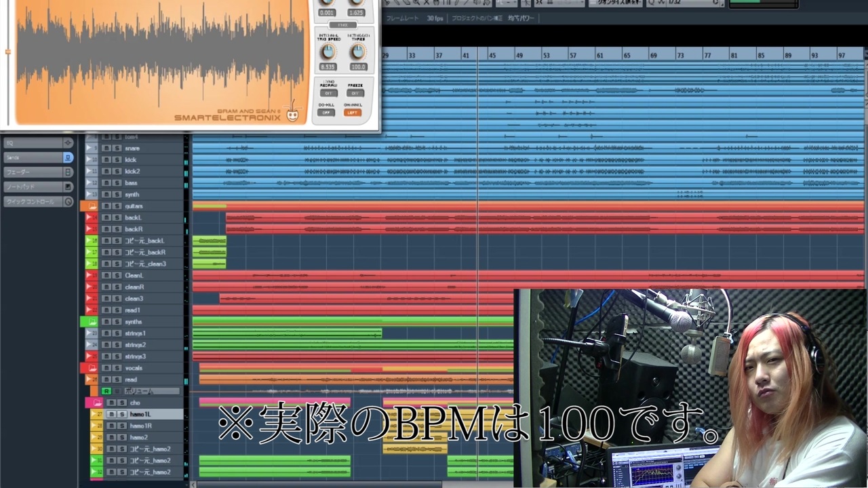Toggle DC-KILL off button in plugin
Screen dimensions: 868x488
pyautogui.click(x=326, y=113)
